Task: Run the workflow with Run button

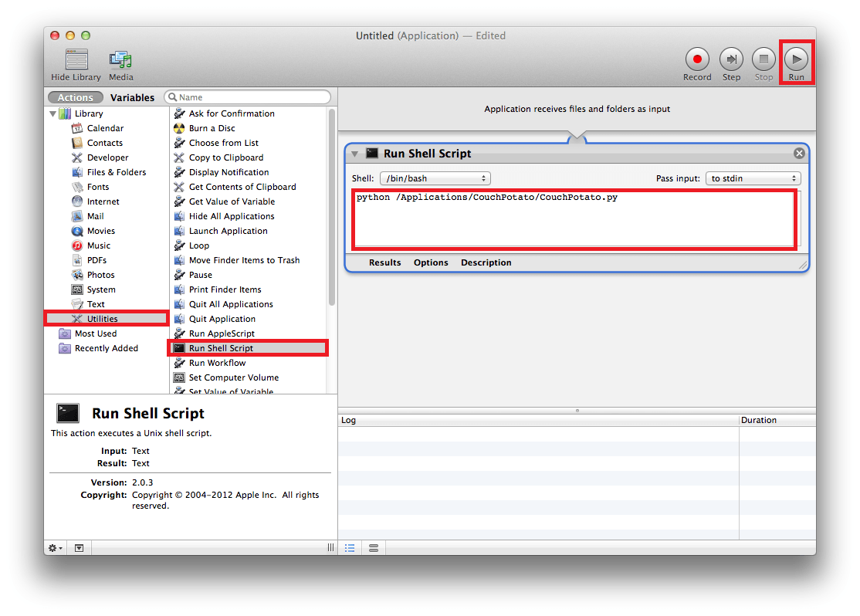Action: click(x=796, y=59)
